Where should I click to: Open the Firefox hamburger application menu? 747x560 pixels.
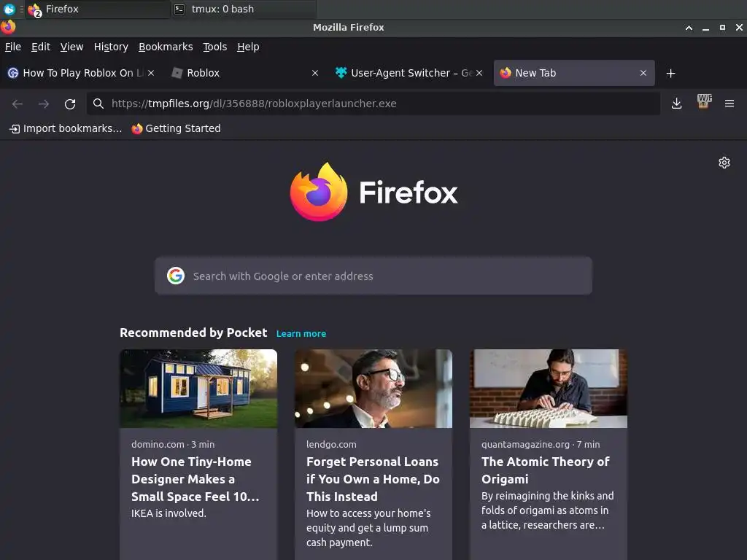click(729, 104)
